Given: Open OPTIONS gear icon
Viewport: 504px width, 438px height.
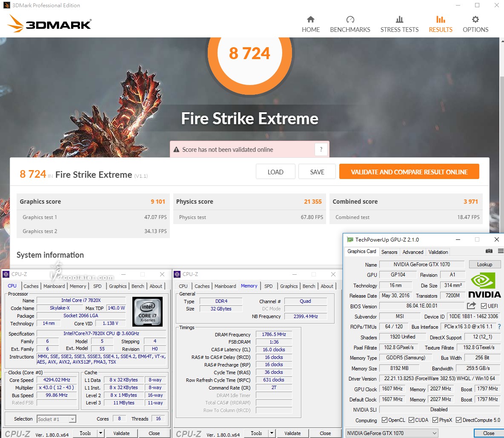Looking at the screenshot, I should [x=475, y=20].
